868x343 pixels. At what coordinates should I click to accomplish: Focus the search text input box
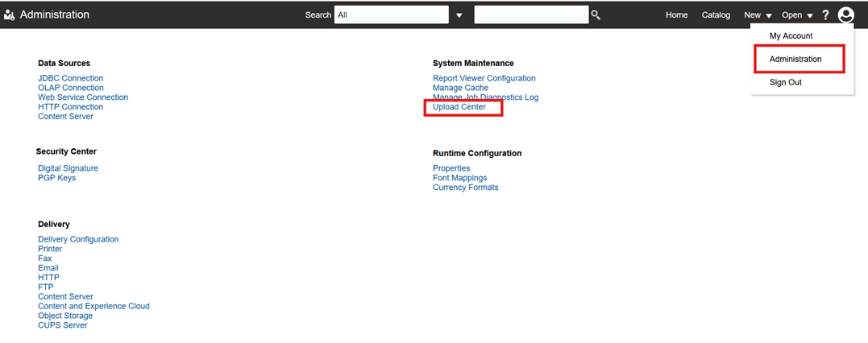[531, 15]
